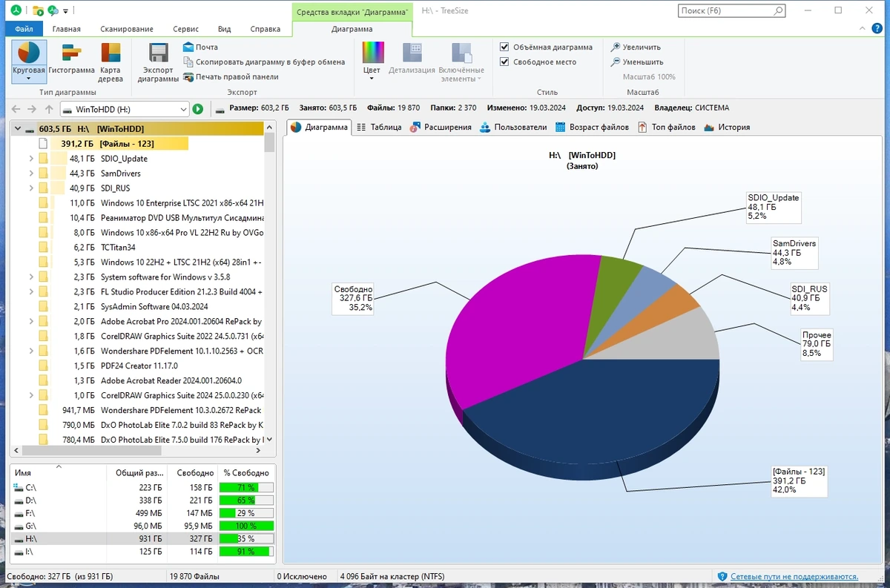Click the Детализация button
This screenshot has height=588, width=890.
pos(412,59)
